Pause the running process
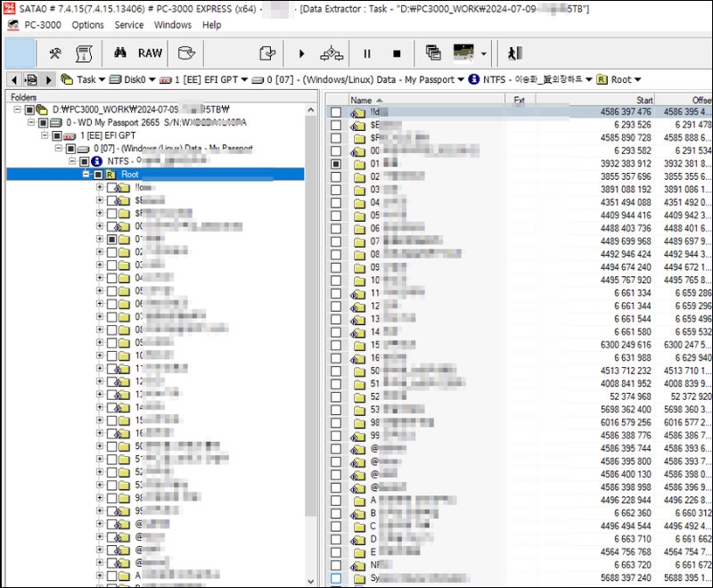The image size is (713, 588). tap(367, 53)
